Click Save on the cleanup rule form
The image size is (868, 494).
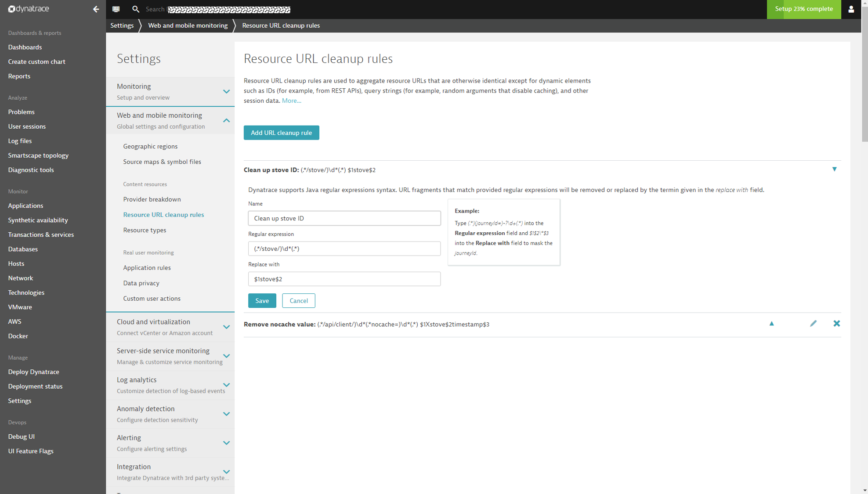pyautogui.click(x=262, y=300)
